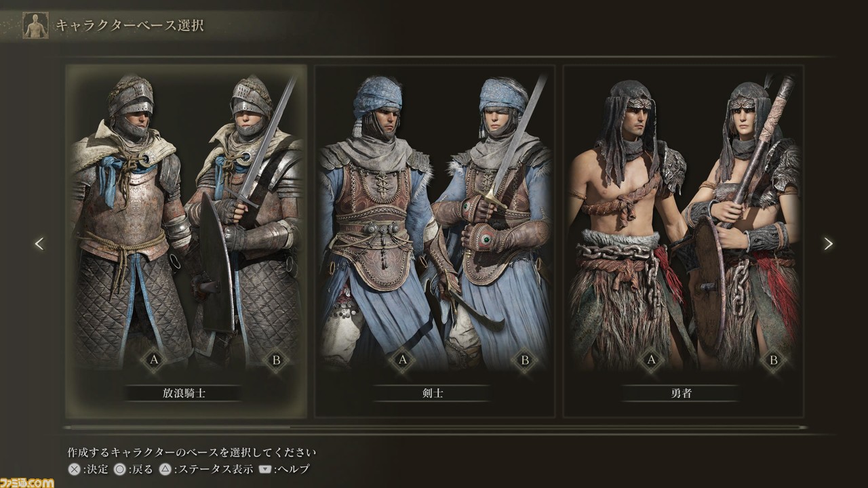Choose body type B badge for 剣士
The height and width of the screenshot is (488, 868).
click(x=525, y=361)
